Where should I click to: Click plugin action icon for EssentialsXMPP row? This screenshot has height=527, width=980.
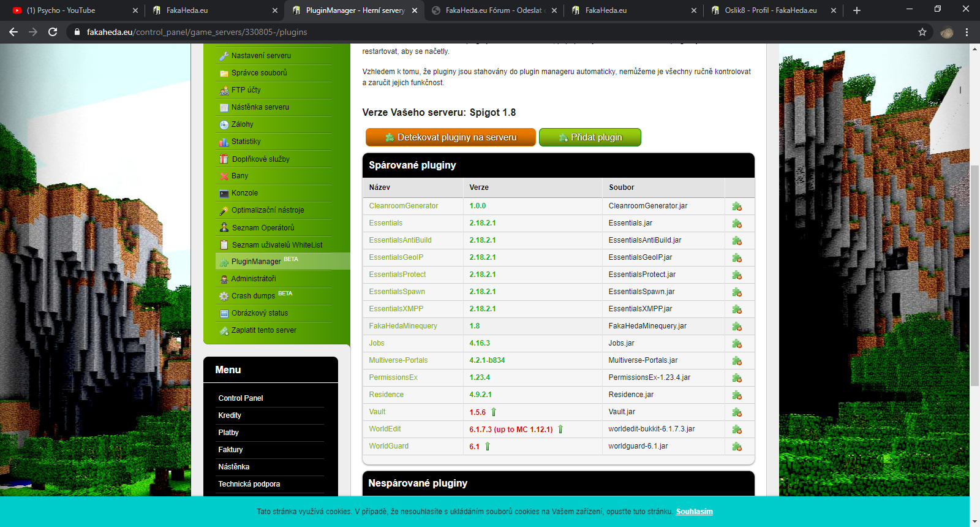click(737, 309)
